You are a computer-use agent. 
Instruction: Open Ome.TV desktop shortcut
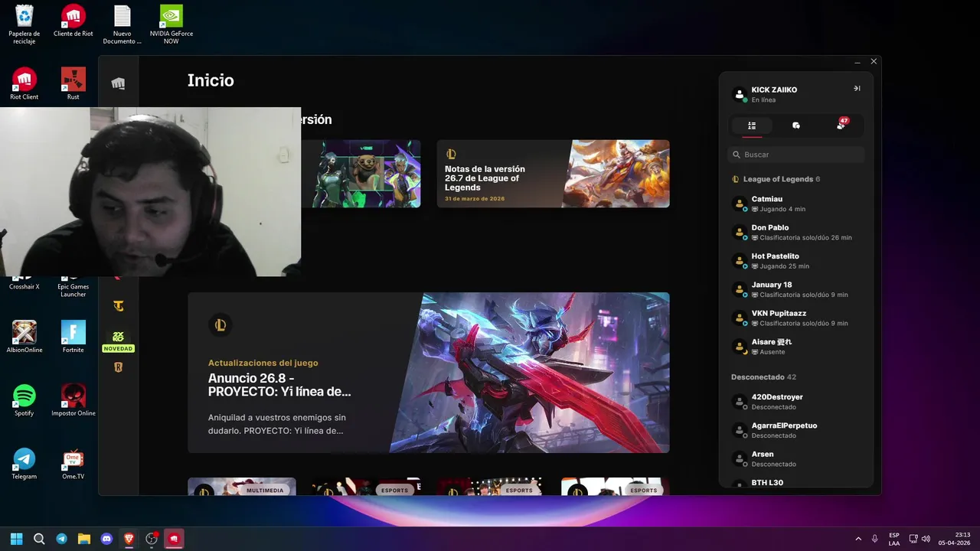point(73,463)
